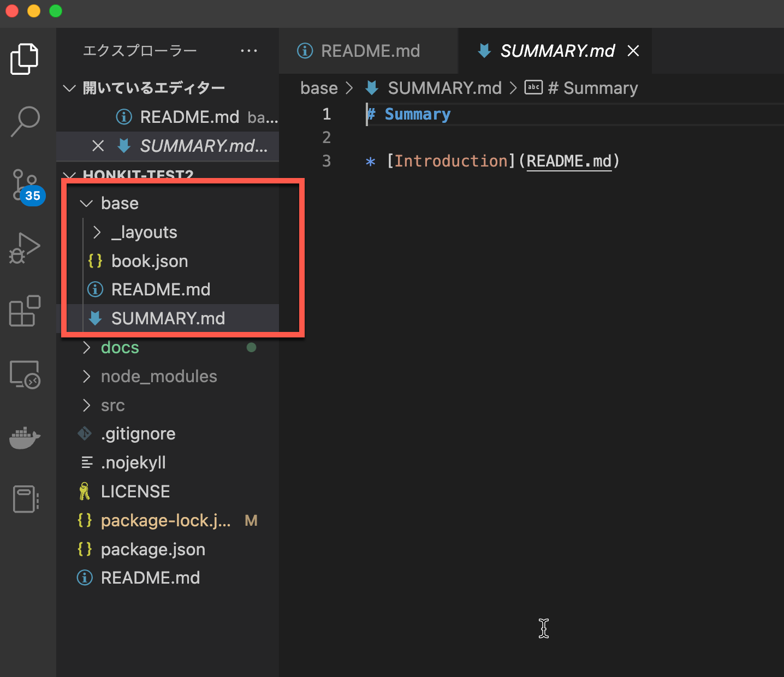Open the Extensions view

click(25, 311)
